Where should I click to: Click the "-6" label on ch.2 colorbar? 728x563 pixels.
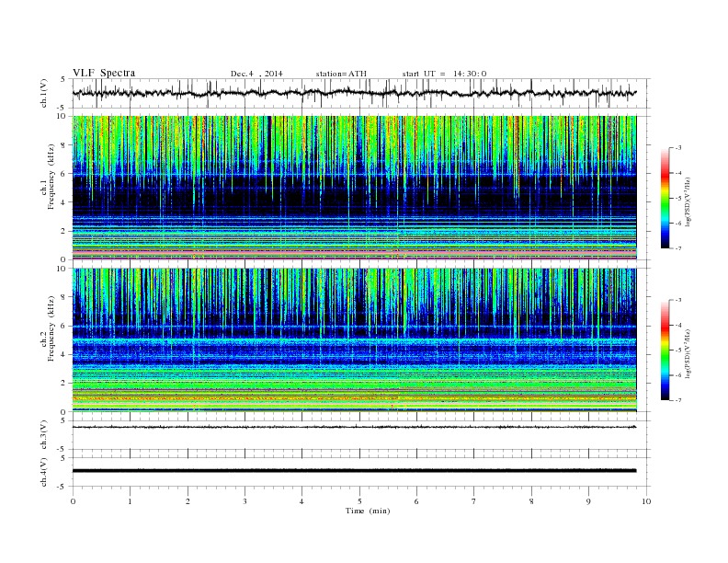(678, 375)
